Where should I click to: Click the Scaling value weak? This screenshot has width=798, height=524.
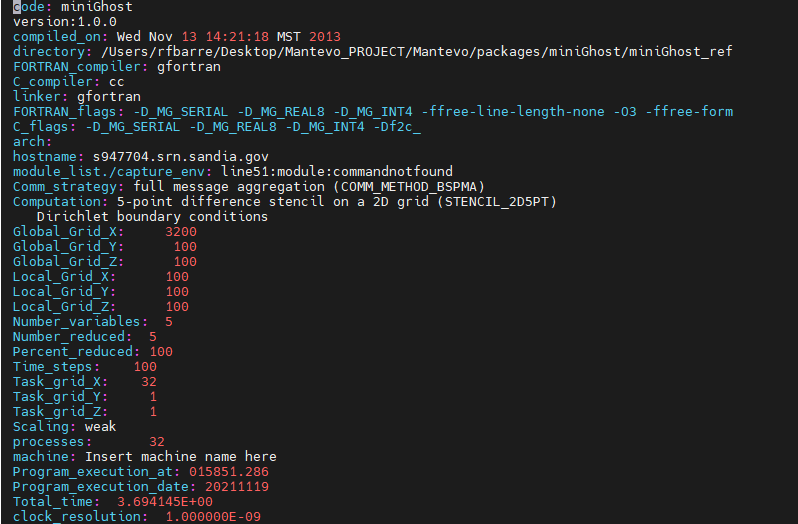(101, 426)
